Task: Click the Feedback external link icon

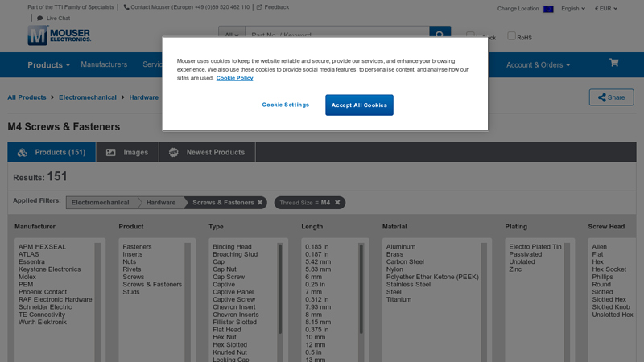Action: point(259,7)
